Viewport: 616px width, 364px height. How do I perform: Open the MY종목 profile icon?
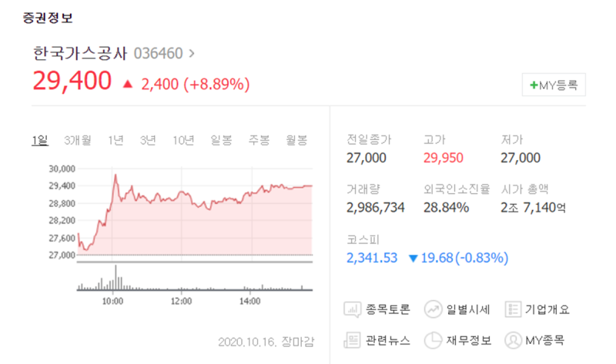pyautogui.click(x=513, y=340)
